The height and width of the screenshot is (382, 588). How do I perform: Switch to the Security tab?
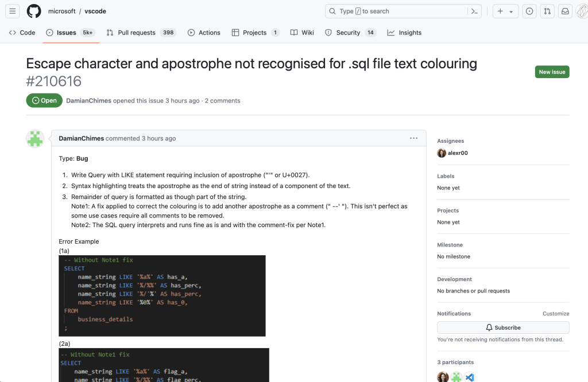pyautogui.click(x=350, y=33)
